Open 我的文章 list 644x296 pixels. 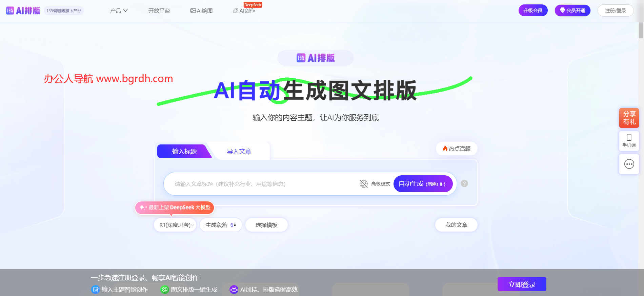[456, 225]
